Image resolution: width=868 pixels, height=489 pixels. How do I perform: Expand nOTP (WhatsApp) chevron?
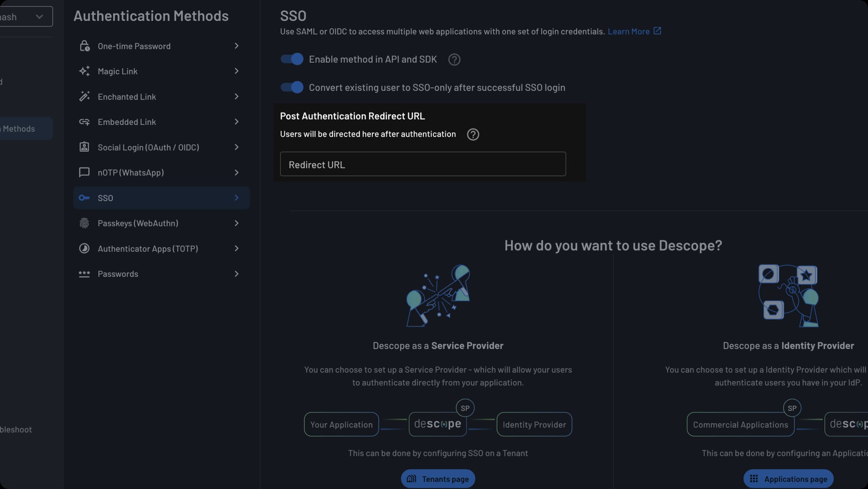point(237,172)
